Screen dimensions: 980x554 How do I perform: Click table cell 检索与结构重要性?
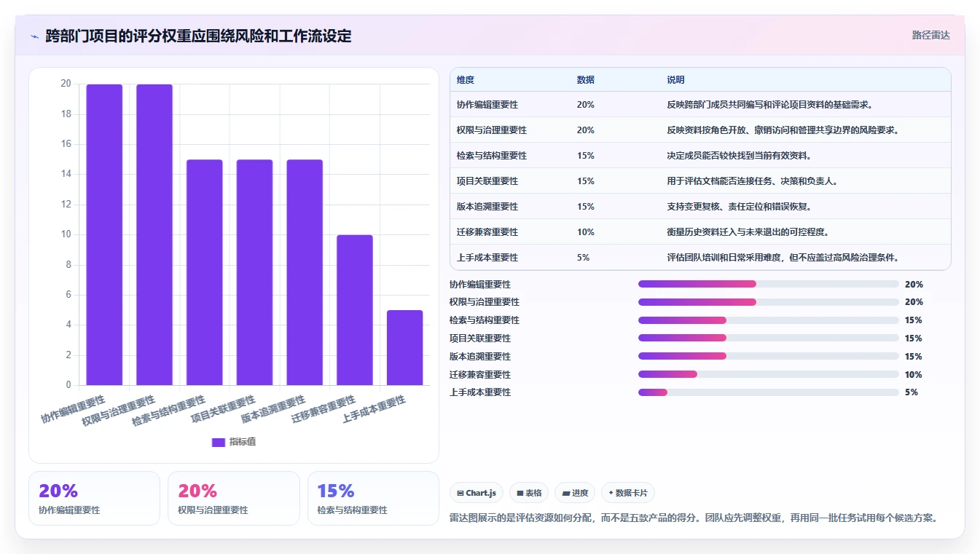(492, 156)
